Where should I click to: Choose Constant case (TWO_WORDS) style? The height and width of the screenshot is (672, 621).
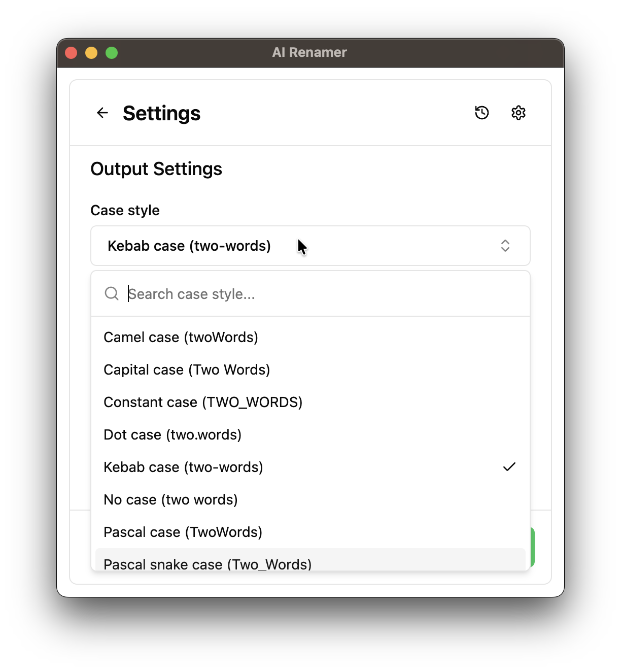(x=203, y=402)
